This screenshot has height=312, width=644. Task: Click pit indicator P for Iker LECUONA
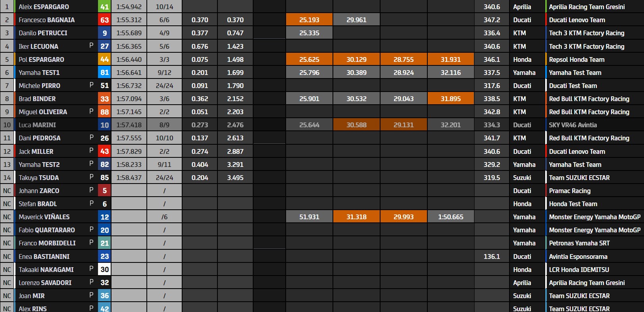(91, 46)
